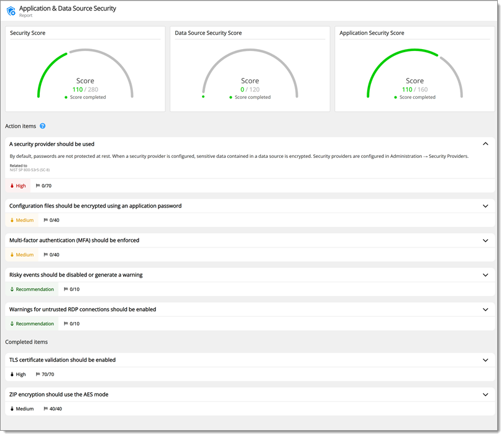Click the 0/40 score under Configuration files

54,220
